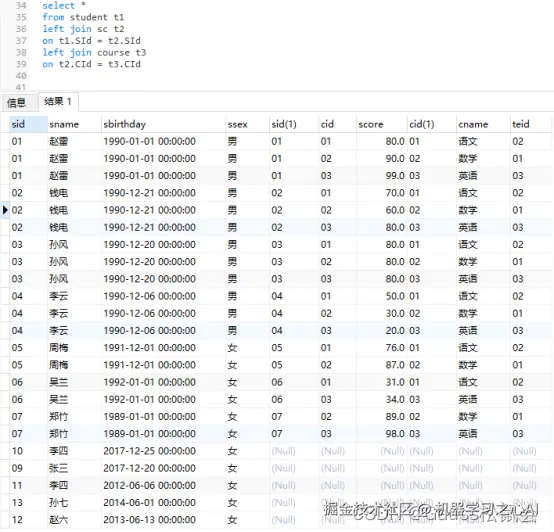The width and height of the screenshot is (554, 532).
Task: Click the cname column header
Action: (483, 124)
